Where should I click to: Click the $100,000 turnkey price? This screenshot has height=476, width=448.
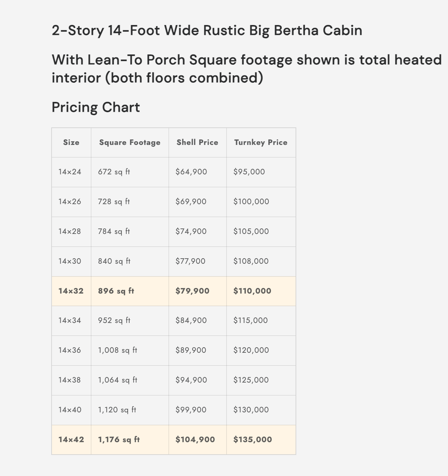click(x=251, y=202)
